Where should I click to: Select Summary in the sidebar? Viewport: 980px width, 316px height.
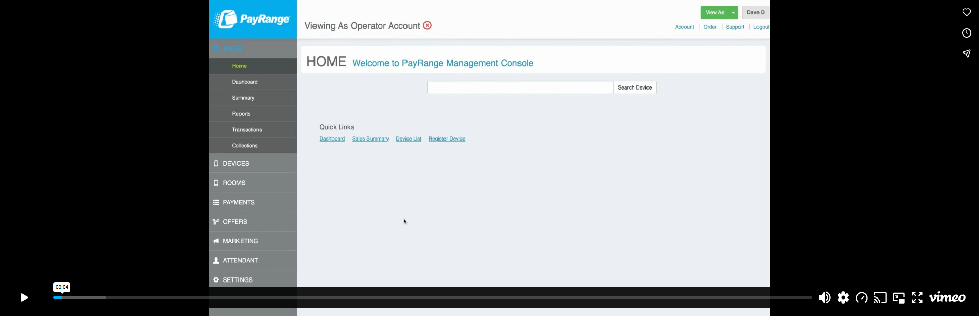click(x=253, y=98)
